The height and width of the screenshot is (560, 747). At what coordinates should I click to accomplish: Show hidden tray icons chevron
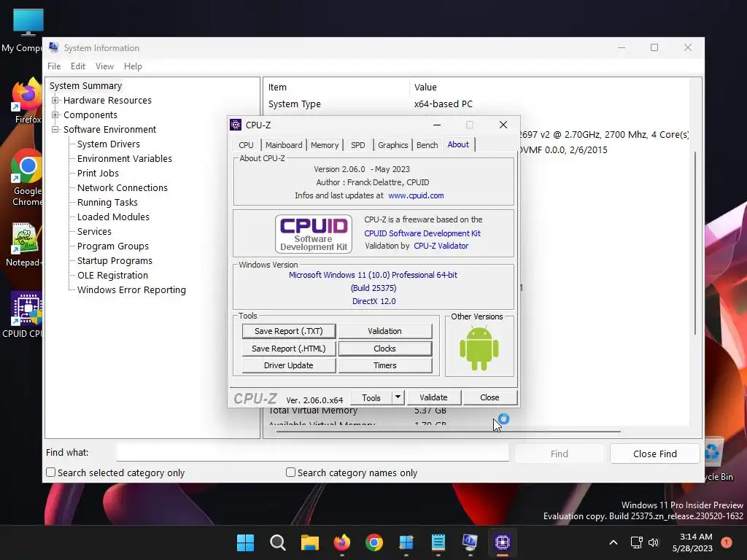pyautogui.click(x=613, y=542)
